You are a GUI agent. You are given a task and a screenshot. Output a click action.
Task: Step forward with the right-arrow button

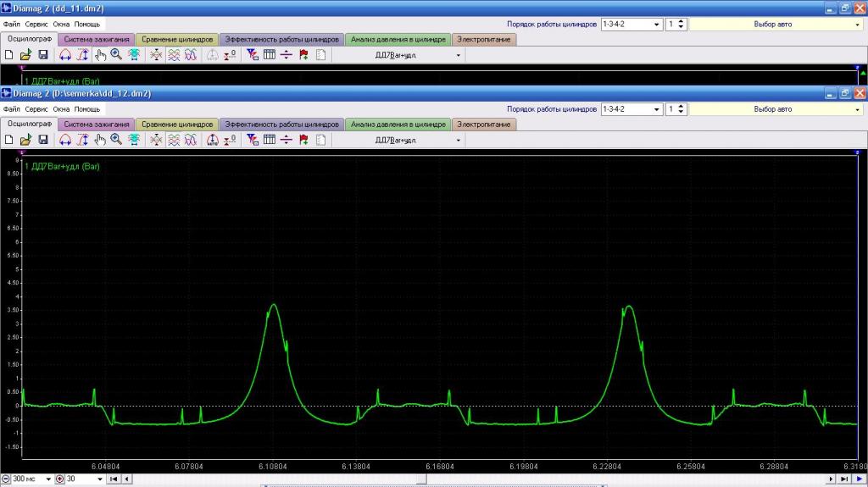coord(831,479)
